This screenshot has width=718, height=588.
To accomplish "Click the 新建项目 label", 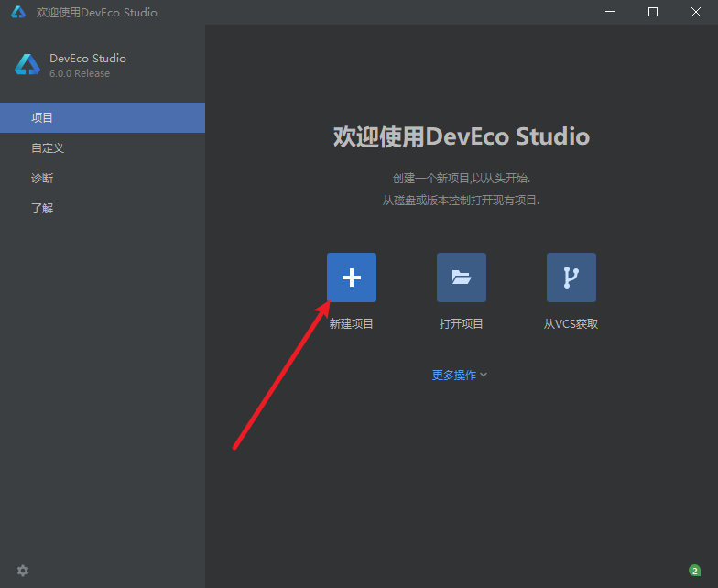I will tap(352, 324).
